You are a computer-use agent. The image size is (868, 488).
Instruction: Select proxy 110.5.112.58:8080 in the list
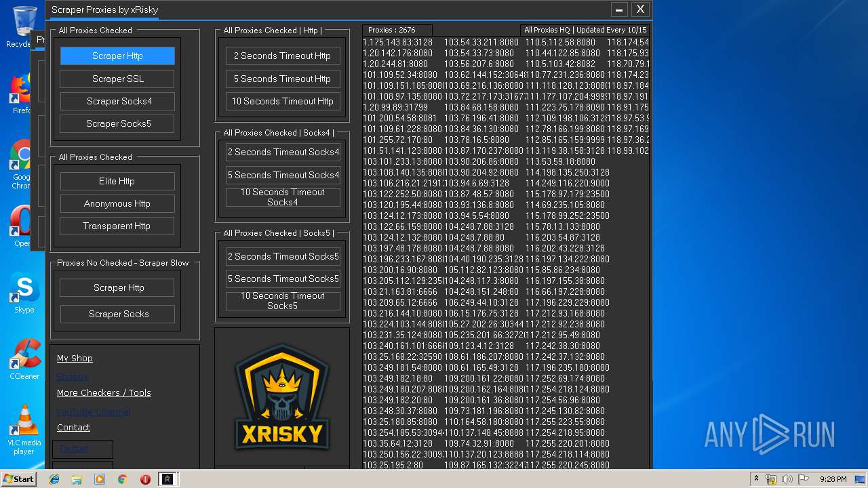point(560,42)
